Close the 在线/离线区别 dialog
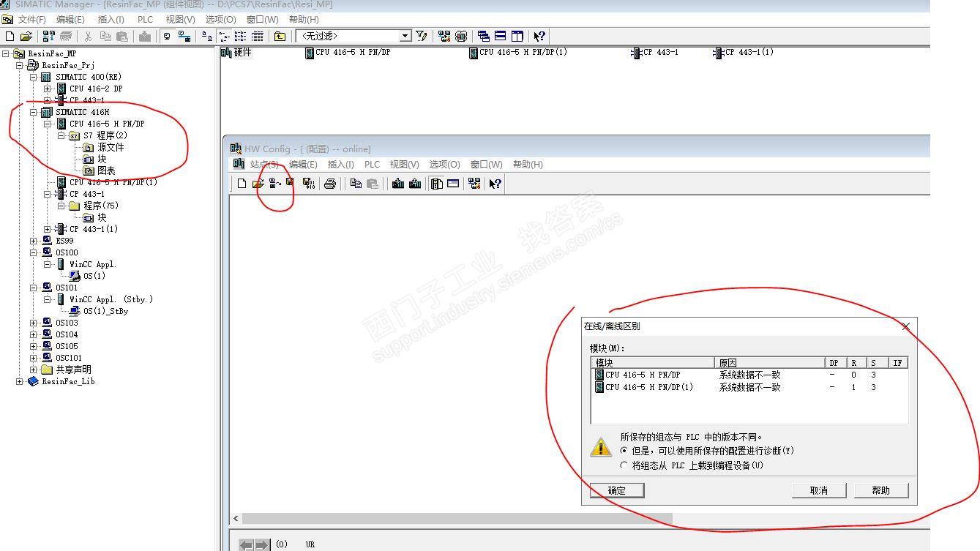The image size is (980, 551). (x=906, y=326)
